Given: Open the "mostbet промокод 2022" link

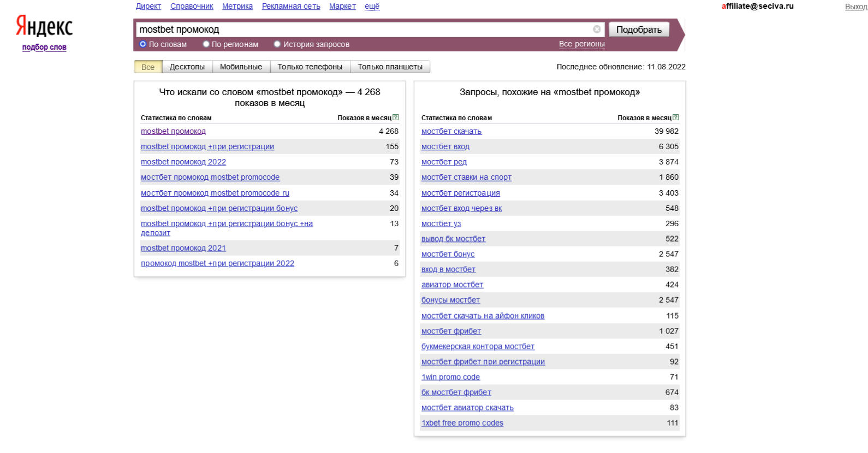Looking at the screenshot, I should point(183,162).
